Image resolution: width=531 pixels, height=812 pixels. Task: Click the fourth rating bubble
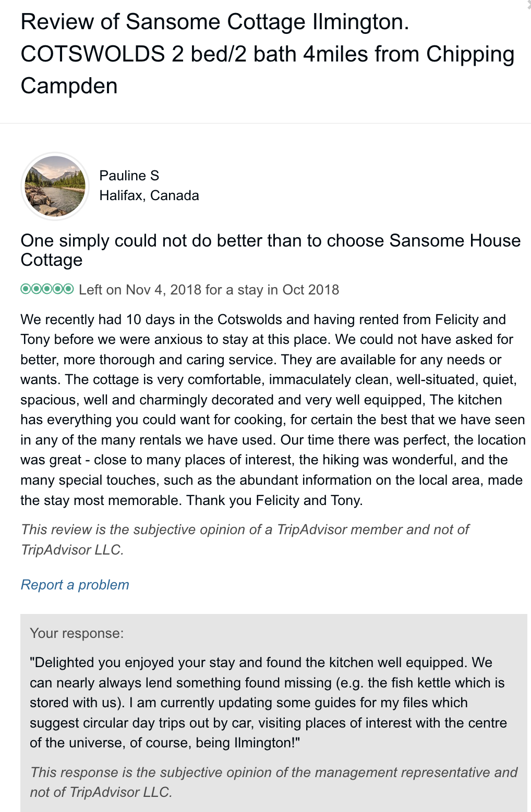point(58,289)
